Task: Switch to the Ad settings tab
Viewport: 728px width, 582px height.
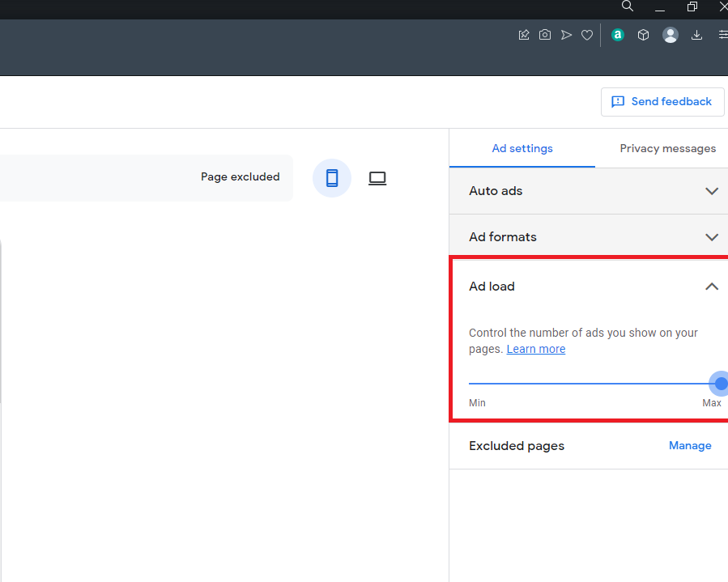Action: tap(522, 148)
